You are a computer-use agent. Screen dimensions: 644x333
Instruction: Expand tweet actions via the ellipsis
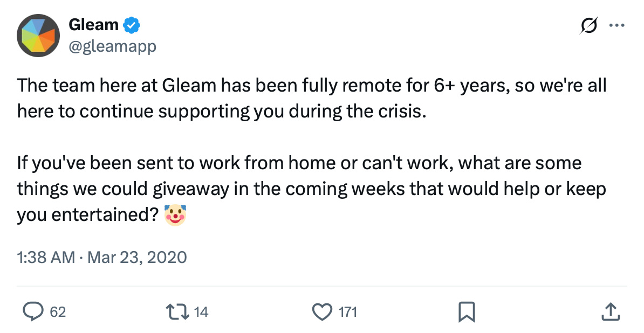[616, 24]
